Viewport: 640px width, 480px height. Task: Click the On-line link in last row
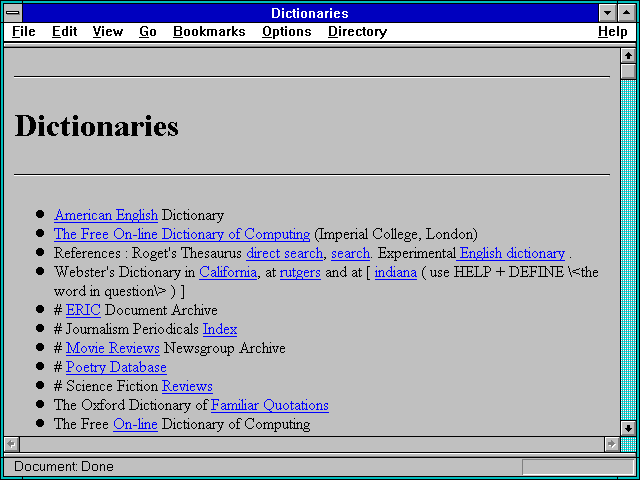click(135, 424)
